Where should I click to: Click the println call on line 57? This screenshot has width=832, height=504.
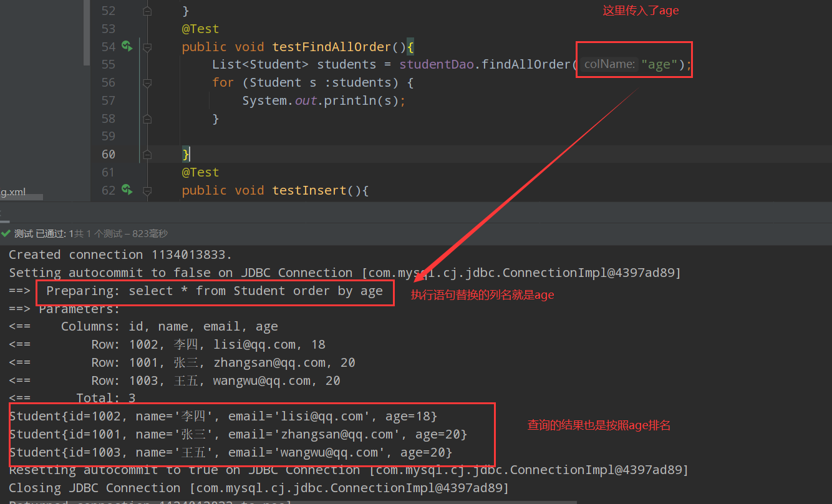click(350, 100)
